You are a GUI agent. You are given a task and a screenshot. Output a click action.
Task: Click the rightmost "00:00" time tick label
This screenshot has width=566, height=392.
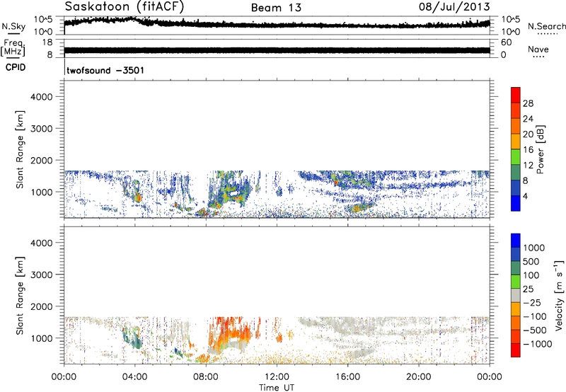tap(490, 377)
